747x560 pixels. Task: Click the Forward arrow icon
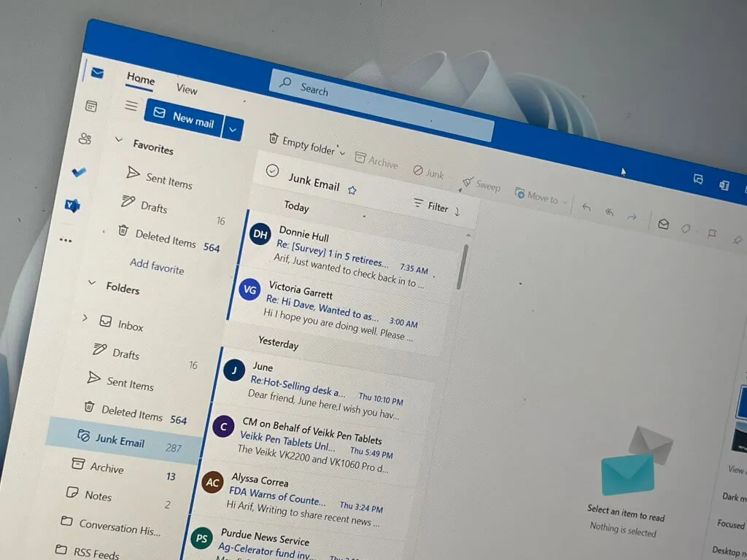632,217
